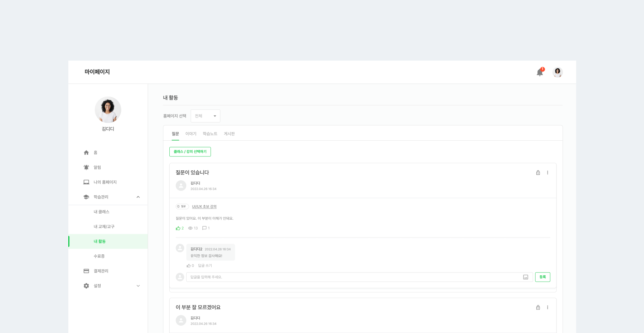Open the 홈페이지 선택 dropdown showing 전체

click(205, 116)
